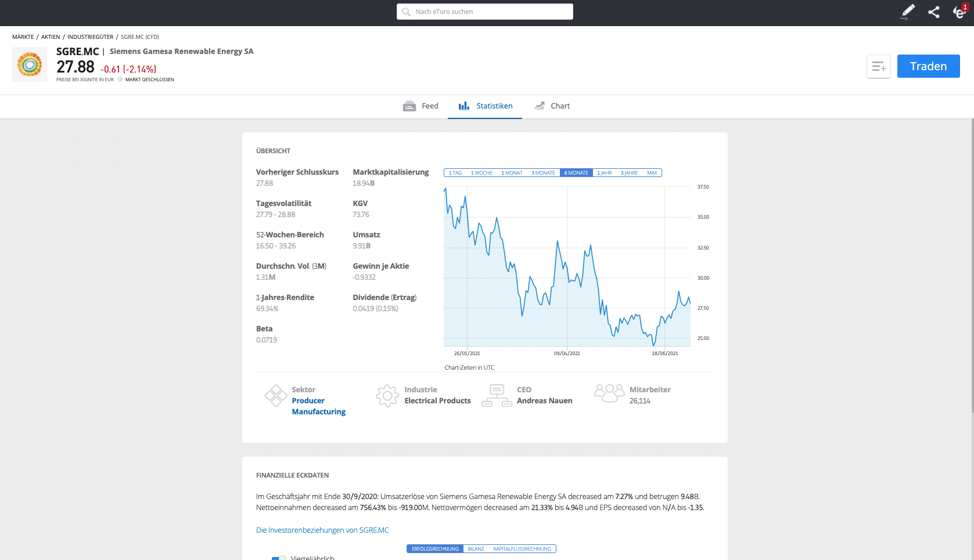The image size is (974, 560).
Task: Click the 1-Jahres-Rendite value 69.34%
Action: [x=267, y=309]
